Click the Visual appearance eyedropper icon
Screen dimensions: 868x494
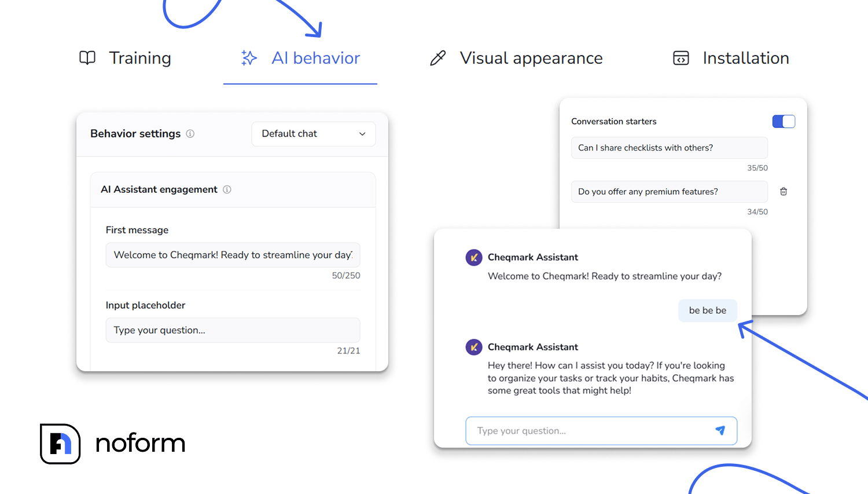pyautogui.click(x=438, y=57)
